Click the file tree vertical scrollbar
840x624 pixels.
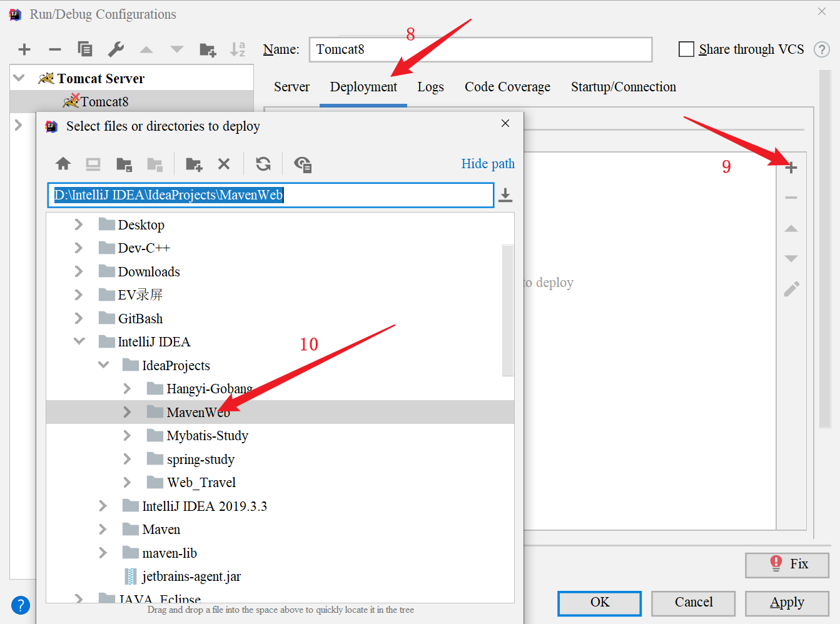pyautogui.click(x=508, y=311)
